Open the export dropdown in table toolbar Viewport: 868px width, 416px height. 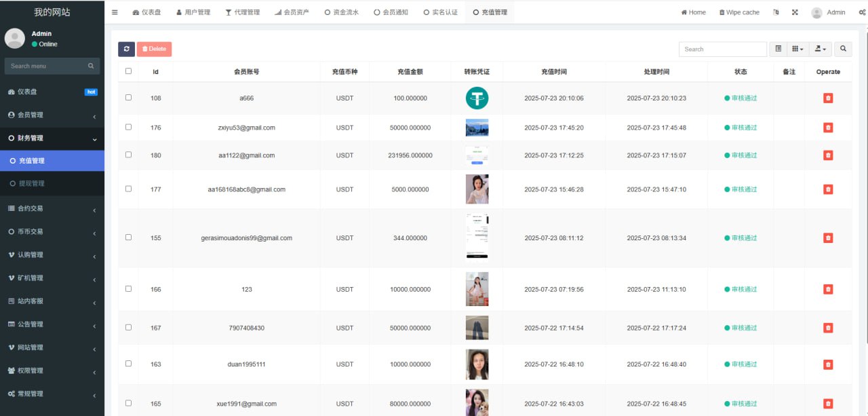click(x=821, y=49)
